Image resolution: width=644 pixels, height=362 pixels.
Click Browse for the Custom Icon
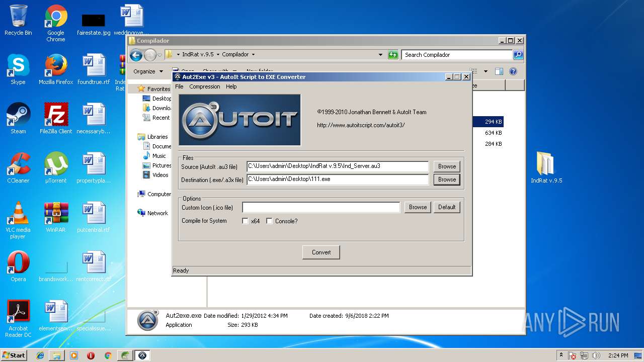418,207
